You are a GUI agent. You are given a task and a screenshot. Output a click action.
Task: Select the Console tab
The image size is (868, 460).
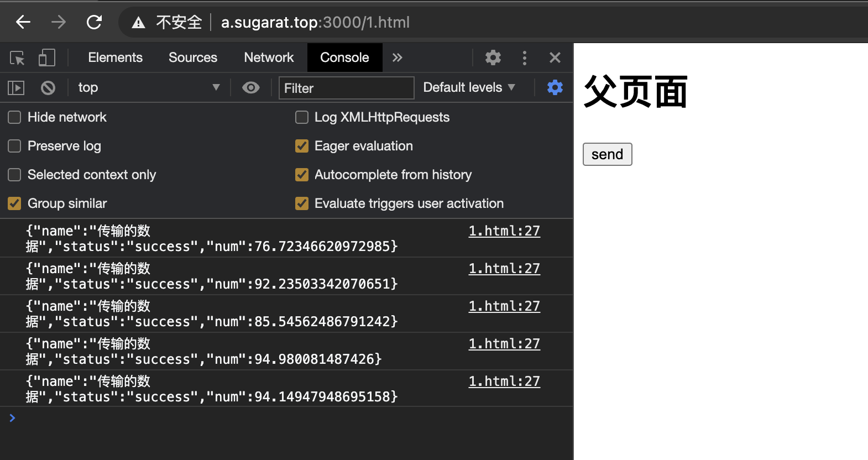(x=344, y=57)
